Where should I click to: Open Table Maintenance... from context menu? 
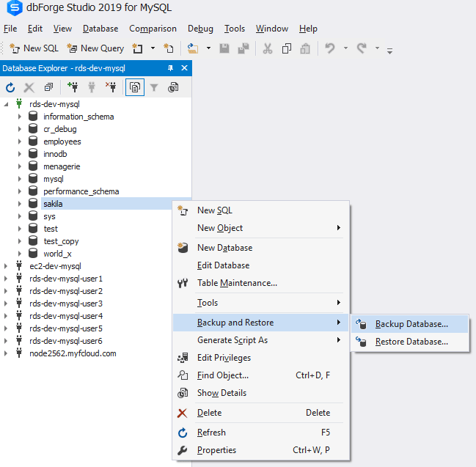(x=260, y=283)
